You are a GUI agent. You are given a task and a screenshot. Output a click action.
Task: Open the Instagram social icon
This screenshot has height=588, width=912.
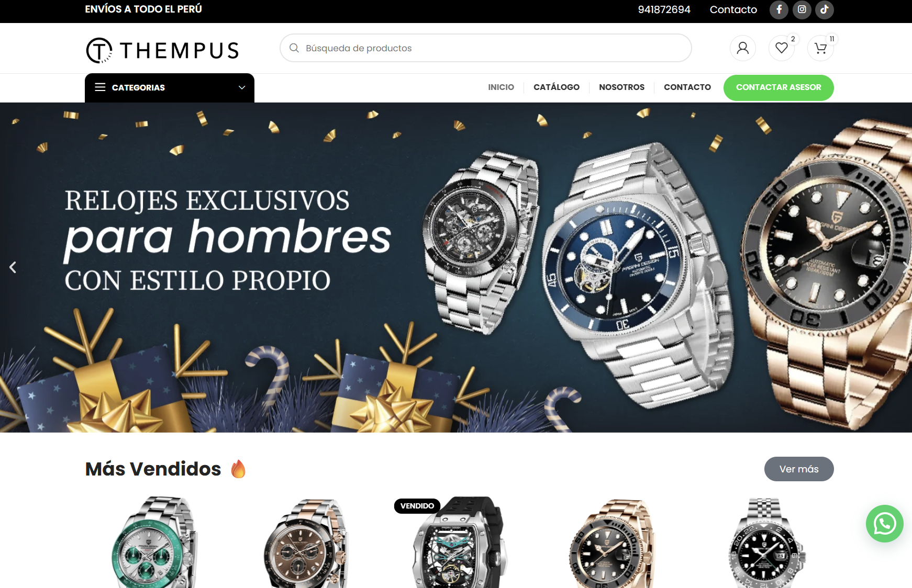pos(802,9)
